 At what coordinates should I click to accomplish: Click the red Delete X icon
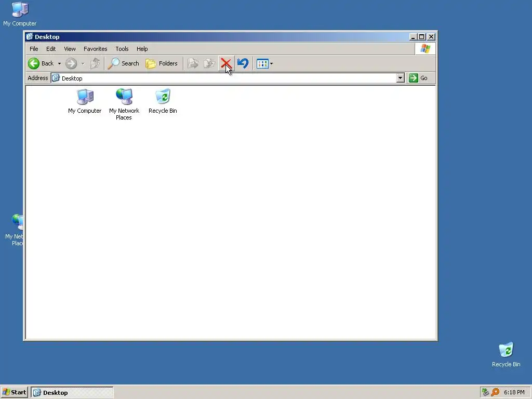[226, 63]
